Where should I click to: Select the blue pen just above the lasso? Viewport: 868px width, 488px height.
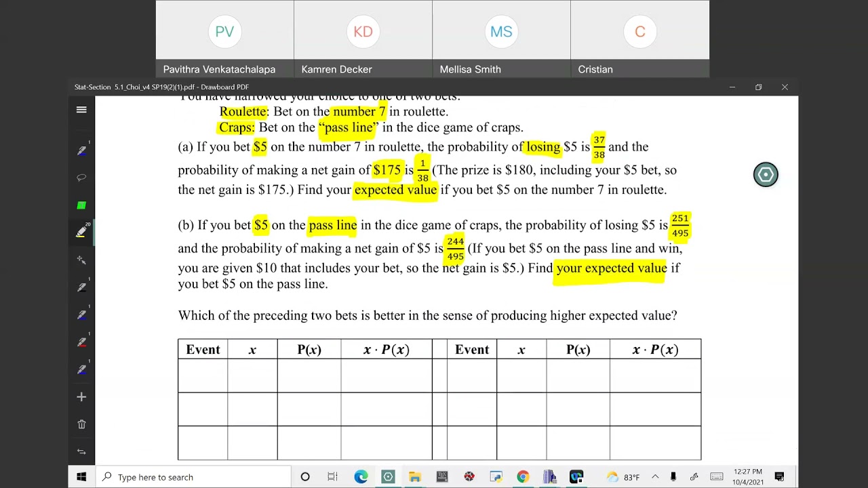point(81,150)
